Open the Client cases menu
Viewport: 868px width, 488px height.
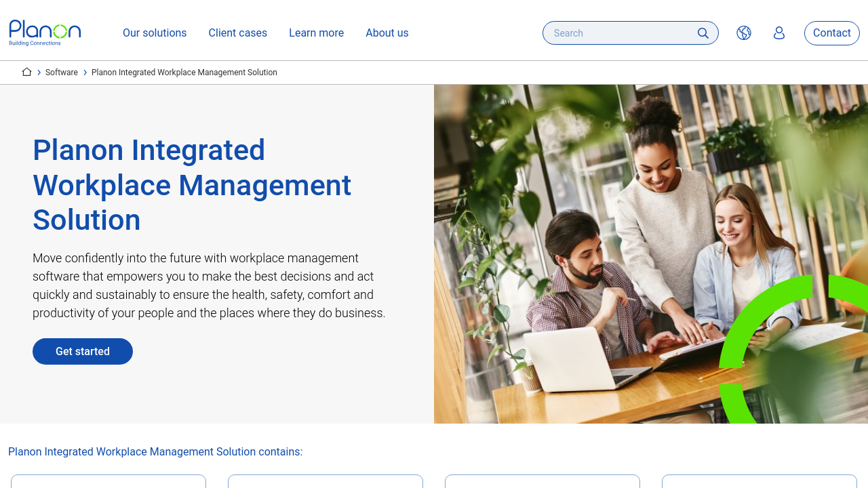(237, 33)
